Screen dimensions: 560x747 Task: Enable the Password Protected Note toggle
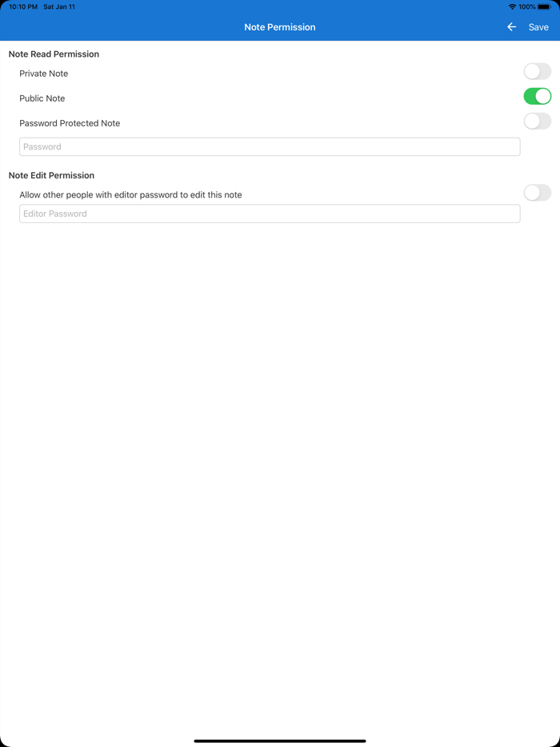(x=537, y=121)
